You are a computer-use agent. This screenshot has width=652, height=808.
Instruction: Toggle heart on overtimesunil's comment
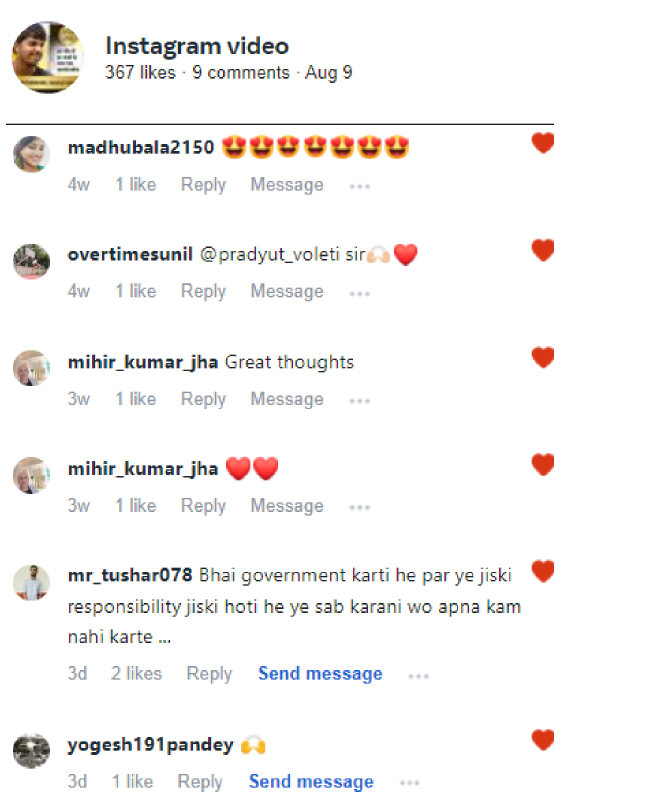tap(543, 250)
